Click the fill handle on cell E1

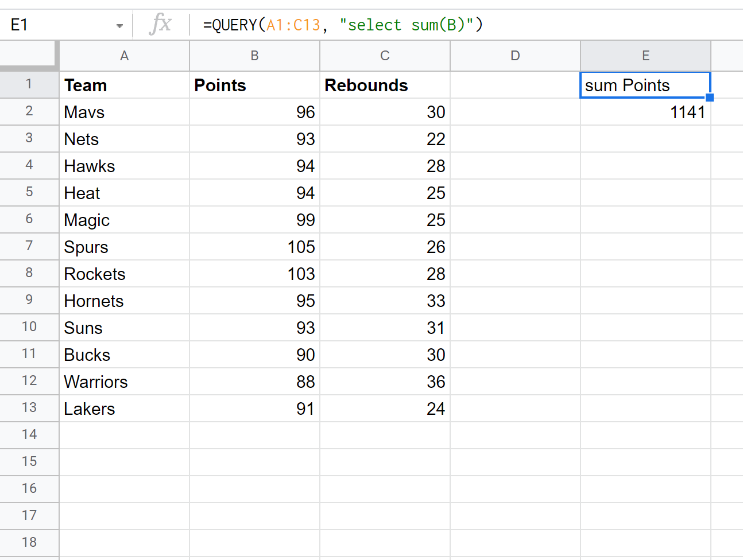coord(710,98)
